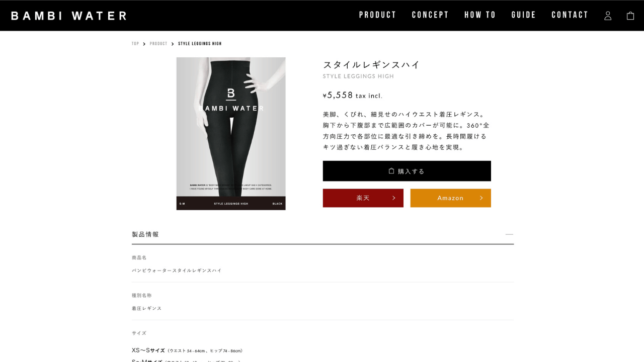Click the arrow on the 楽天 button
644x362 pixels.
pyautogui.click(x=394, y=198)
